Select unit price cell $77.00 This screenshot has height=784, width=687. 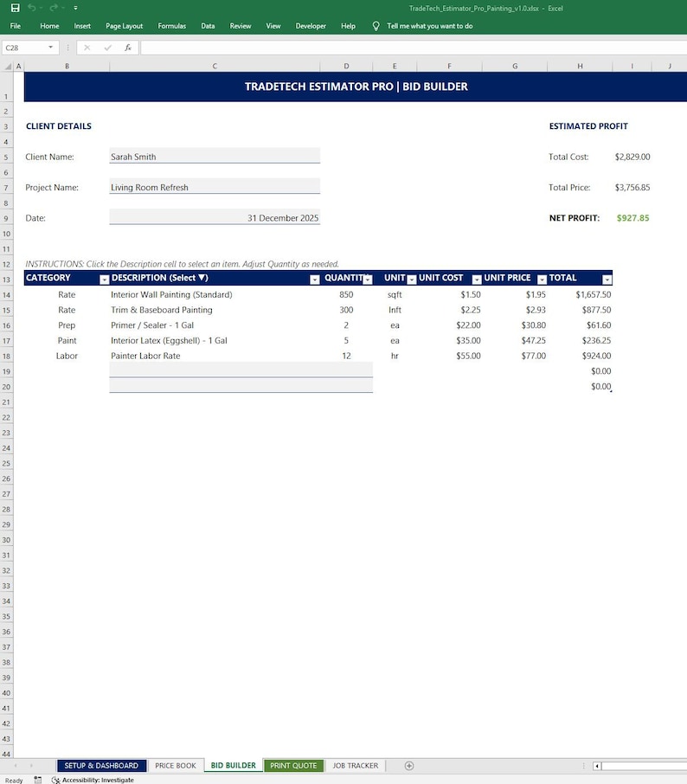515,356
